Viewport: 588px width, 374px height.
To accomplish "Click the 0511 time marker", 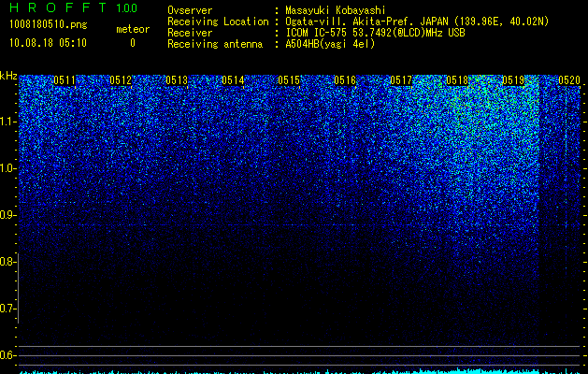I will (x=65, y=80).
